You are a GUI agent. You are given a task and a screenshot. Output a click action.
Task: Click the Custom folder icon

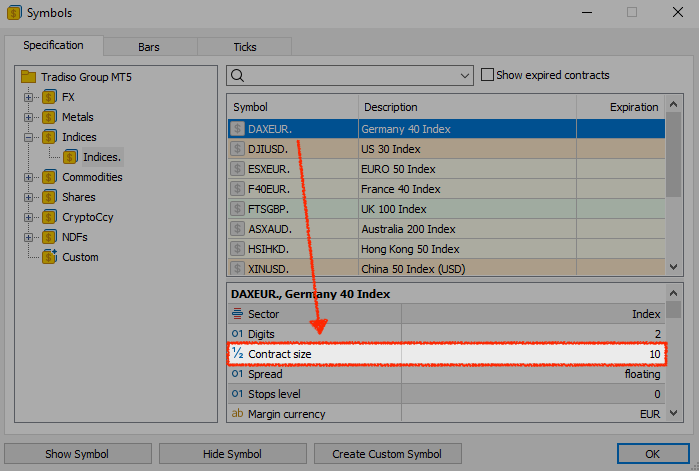coord(48,257)
